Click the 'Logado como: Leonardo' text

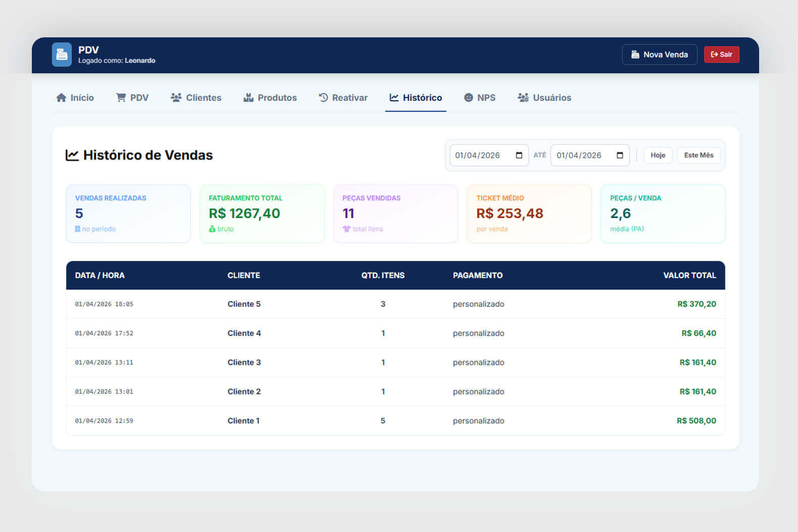click(x=117, y=61)
